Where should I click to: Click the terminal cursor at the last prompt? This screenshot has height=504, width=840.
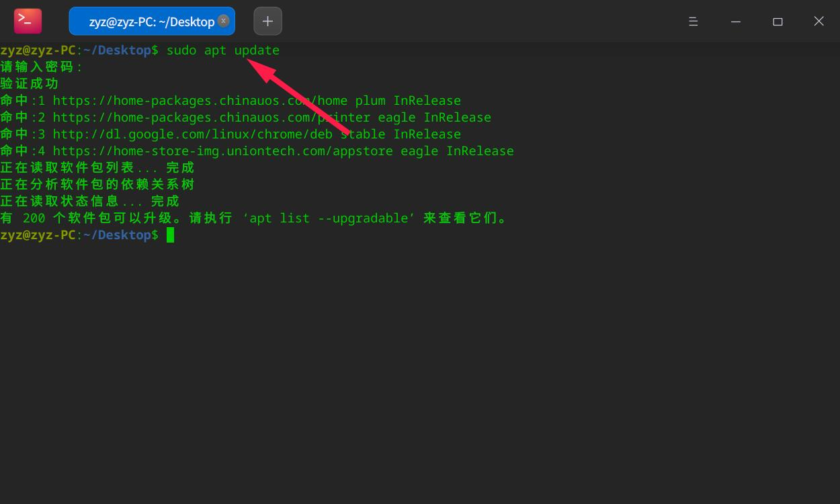171,235
